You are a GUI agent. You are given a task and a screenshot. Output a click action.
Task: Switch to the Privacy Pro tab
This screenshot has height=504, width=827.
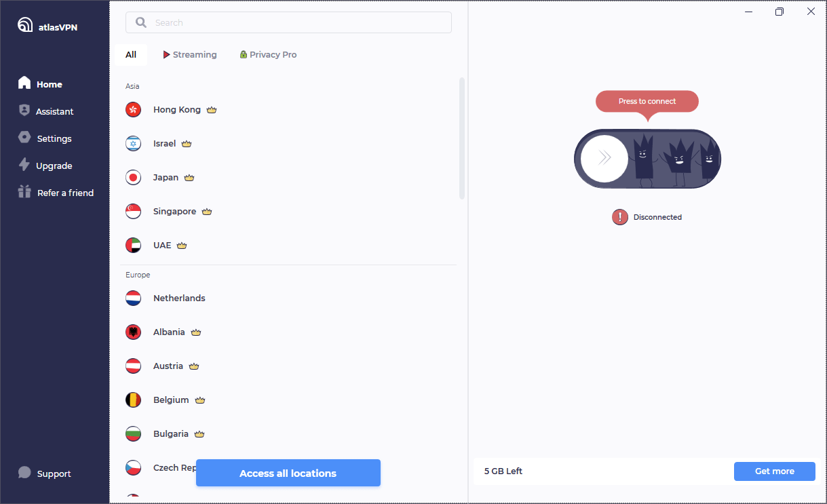point(268,55)
